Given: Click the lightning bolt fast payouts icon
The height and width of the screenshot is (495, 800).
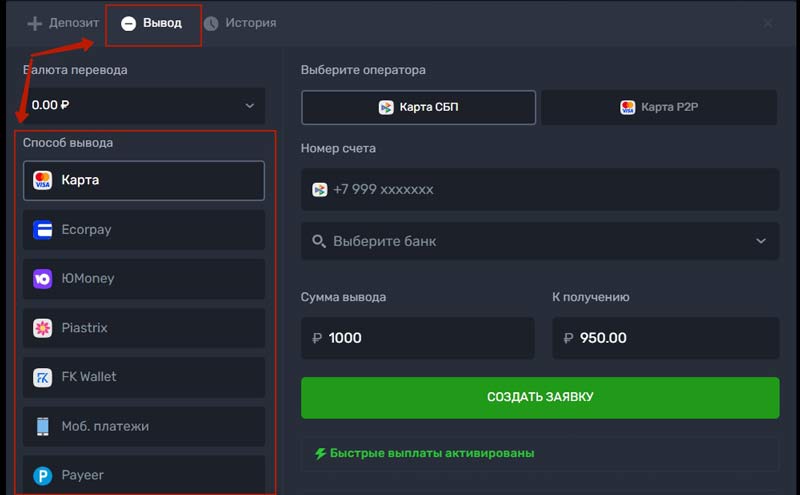Looking at the screenshot, I should click(x=320, y=453).
